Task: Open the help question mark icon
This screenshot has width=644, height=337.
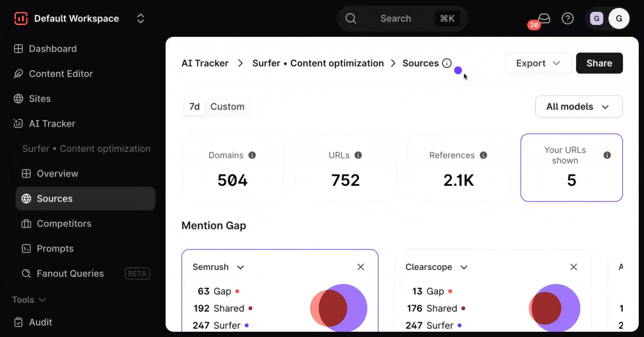Action: coord(568,18)
